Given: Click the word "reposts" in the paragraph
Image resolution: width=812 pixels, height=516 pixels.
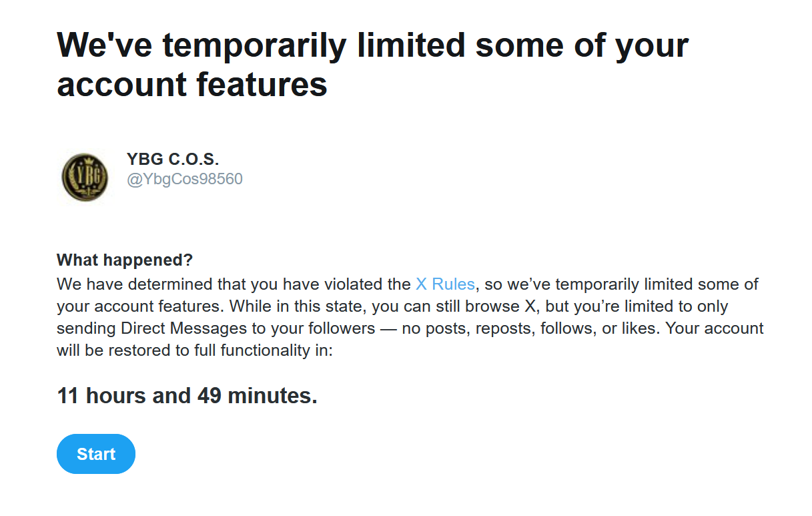Looking at the screenshot, I should click(x=501, y=328).
